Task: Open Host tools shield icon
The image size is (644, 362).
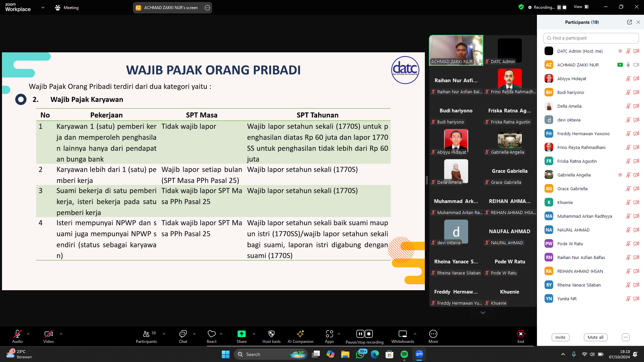Action: coord(271,334)
